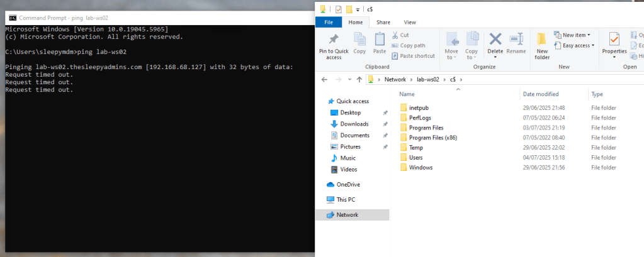The image size is (644, 257).
Task: Select This PC in navigation pane
Action: pos(346,199)
